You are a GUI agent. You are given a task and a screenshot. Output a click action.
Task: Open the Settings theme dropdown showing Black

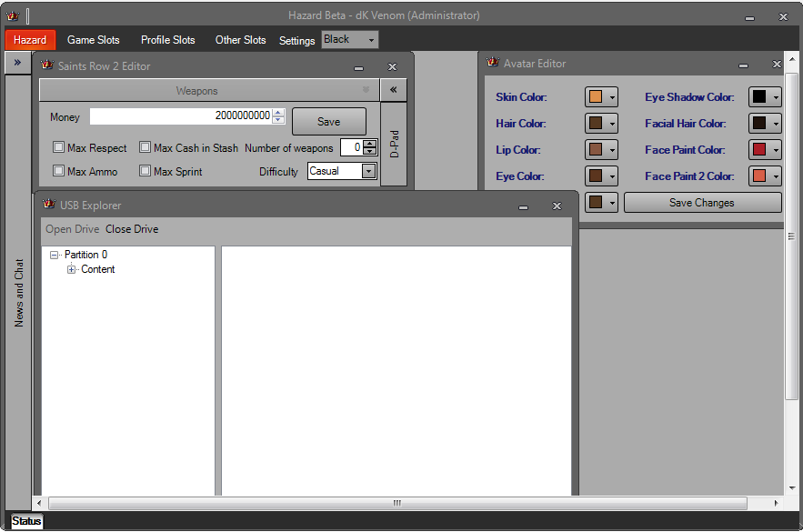pyautogui.click(x=350, y=40)
